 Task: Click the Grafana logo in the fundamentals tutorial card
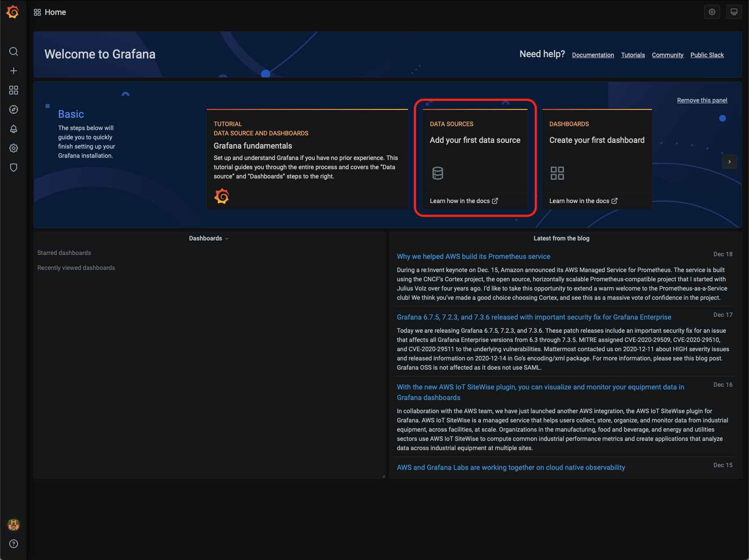point(222,196)
